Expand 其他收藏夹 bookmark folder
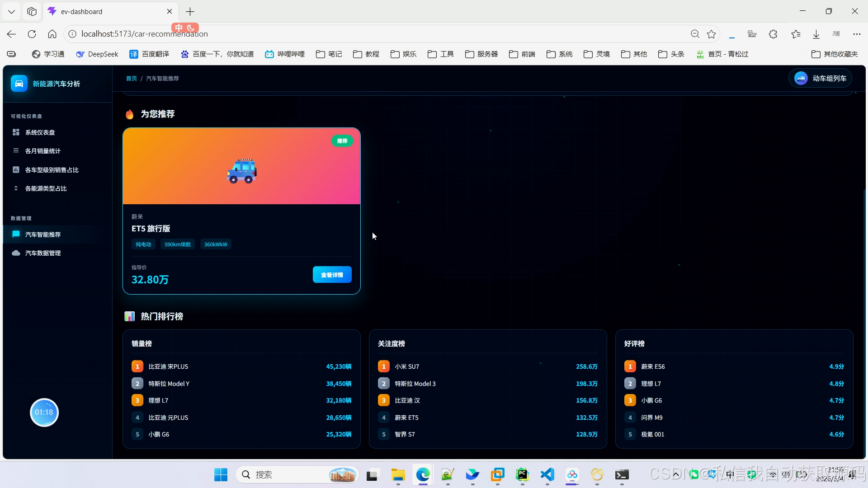 [x=835, y=54]
